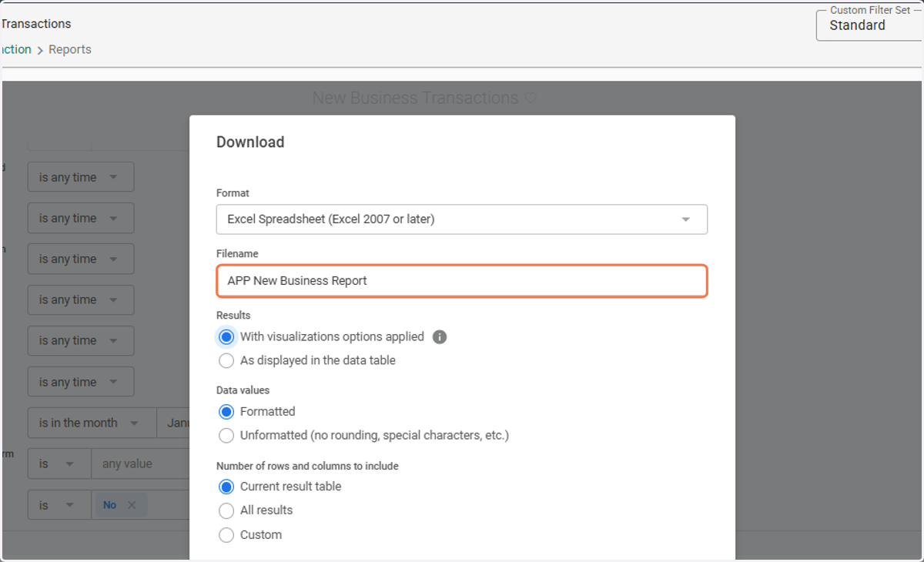924x562 pixels.
Task: Open 'is' dropdown beside any value field
Action: 59,464
